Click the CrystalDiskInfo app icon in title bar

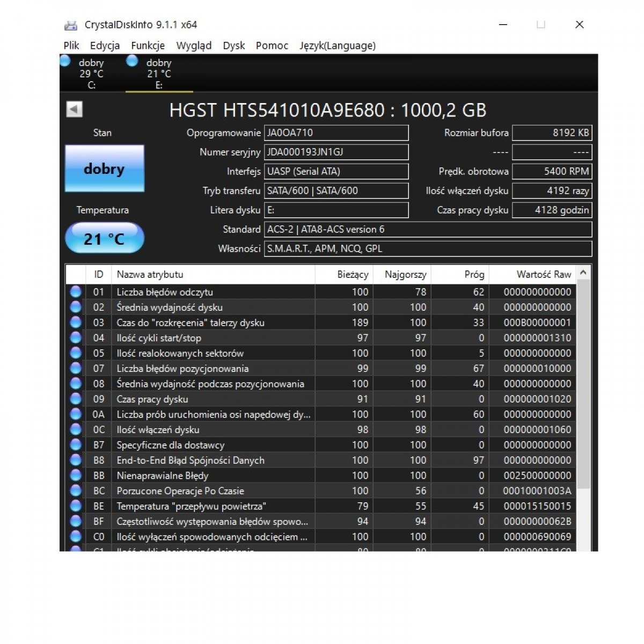coord(71,25)
